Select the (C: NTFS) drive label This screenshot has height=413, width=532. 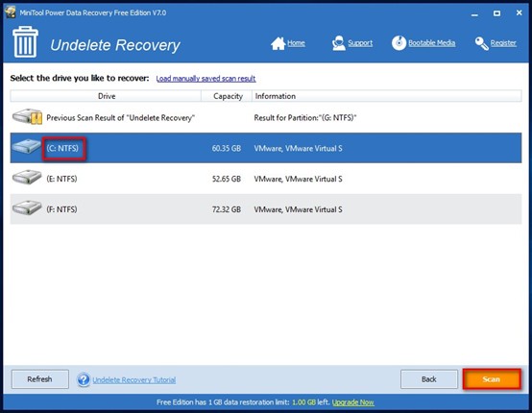coord(62,148)
